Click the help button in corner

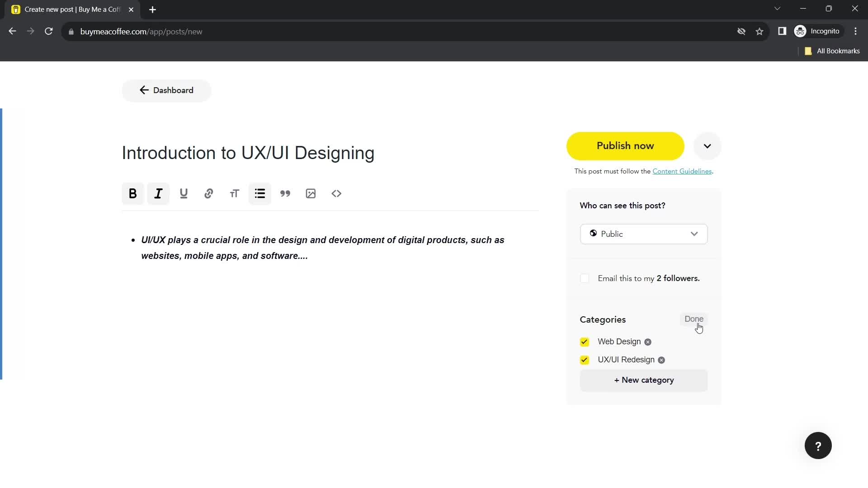818,446
